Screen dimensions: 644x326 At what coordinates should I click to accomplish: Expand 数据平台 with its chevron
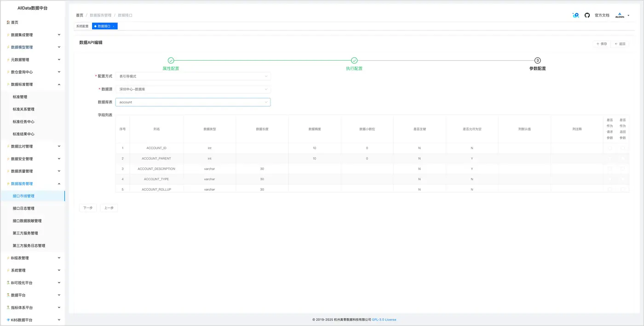59,295
